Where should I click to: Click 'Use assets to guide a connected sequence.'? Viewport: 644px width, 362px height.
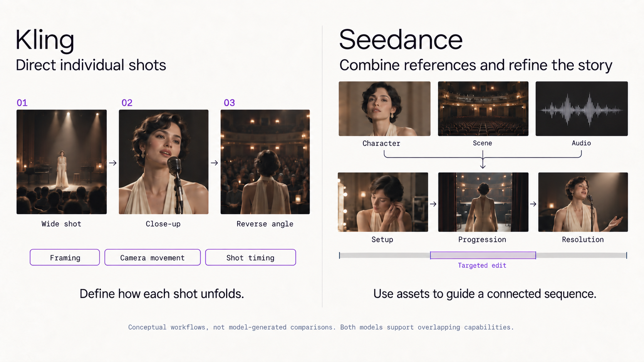click(x=485, y=294)
